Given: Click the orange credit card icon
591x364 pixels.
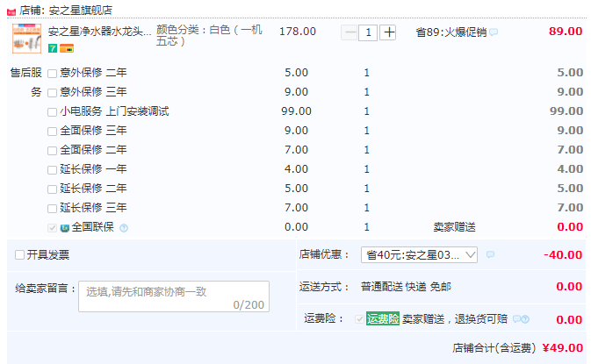Looking at the screenshot, I should 67,48.
